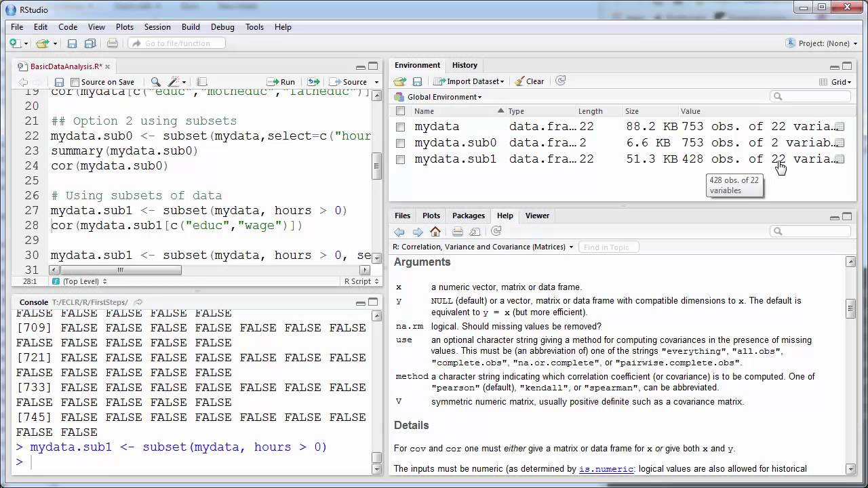Open the Tools menu
This screenshot has height=488, width=868.
click(x=255, y=27)
